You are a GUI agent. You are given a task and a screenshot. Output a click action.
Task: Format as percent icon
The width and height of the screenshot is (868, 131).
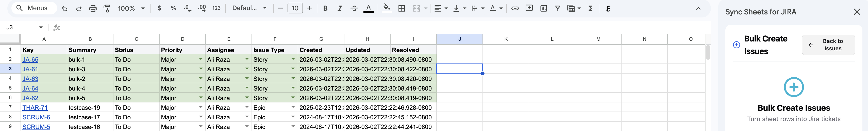(x=173, y=8)
